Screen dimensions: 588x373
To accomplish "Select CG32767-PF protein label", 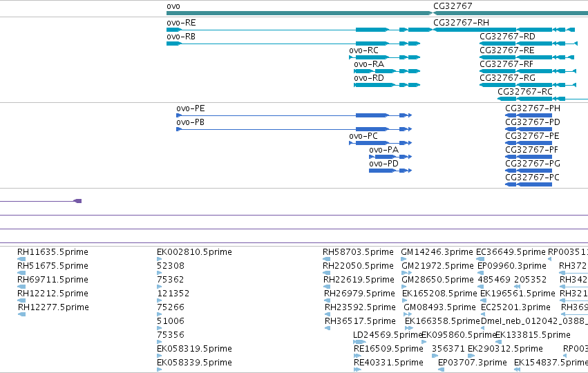I will point(532,151).
